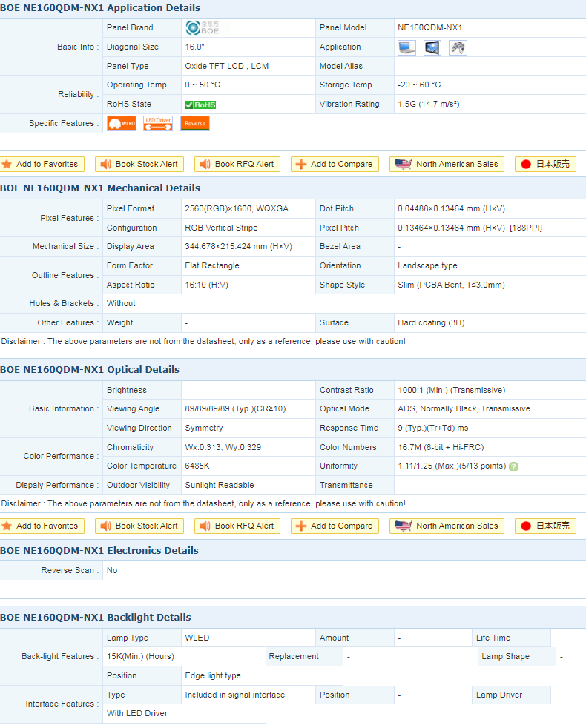Select With LED Driver value
The width and height of the screenshot is (586, 728).
(x=137, y=713)
